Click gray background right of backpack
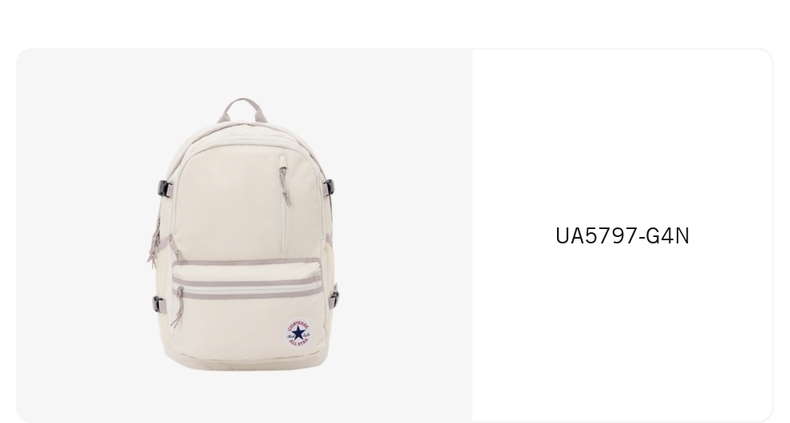 406,235
